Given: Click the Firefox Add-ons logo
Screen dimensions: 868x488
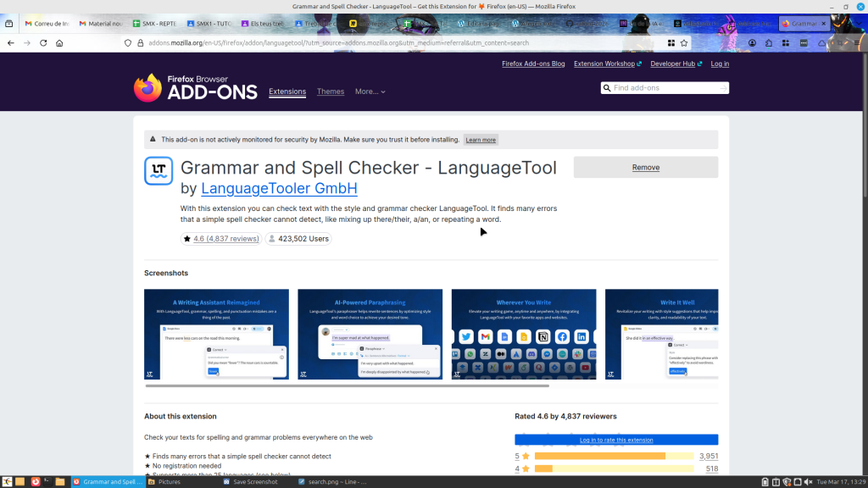Looking at the screenshot, I should tap(195, 88).
